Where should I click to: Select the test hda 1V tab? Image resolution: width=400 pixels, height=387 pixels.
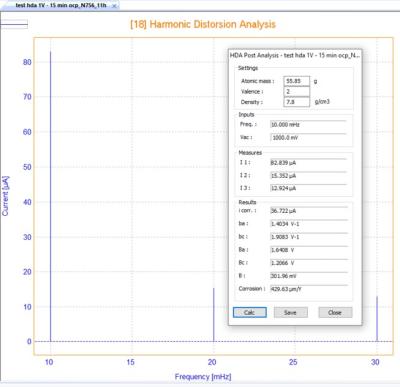pos(61,5)
